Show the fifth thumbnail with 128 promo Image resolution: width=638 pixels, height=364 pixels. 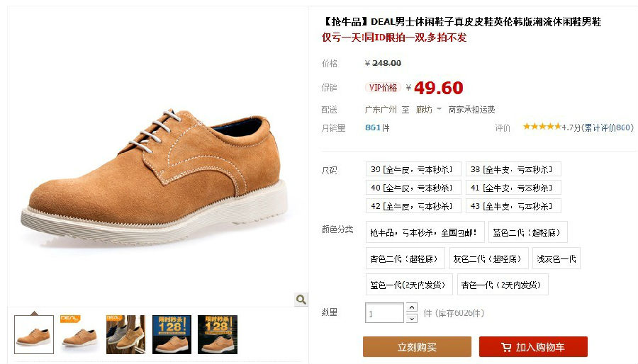click(x=218, y=334)
